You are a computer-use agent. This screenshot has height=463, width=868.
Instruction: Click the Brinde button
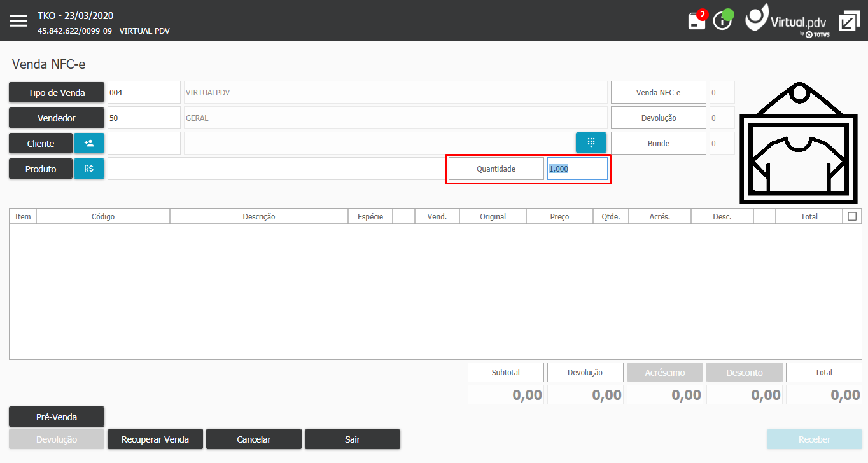tap(659, 143)
